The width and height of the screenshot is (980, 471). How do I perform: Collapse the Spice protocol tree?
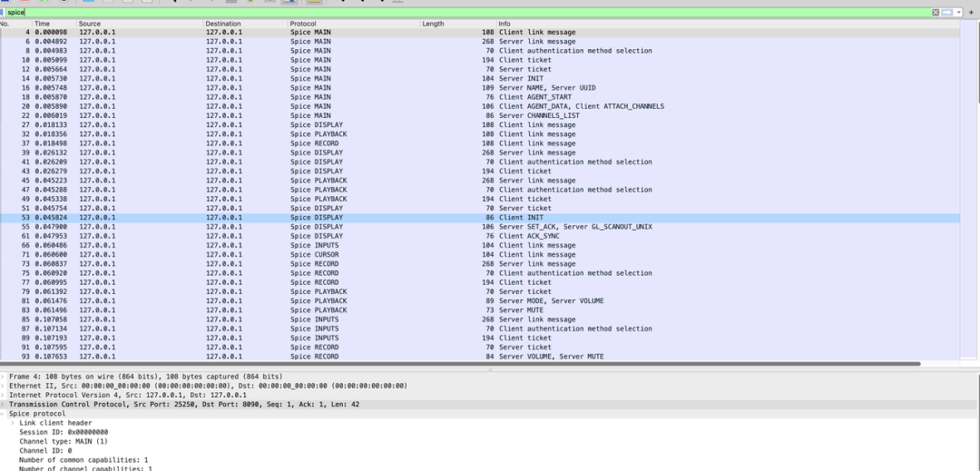click(x=3, y=414)
